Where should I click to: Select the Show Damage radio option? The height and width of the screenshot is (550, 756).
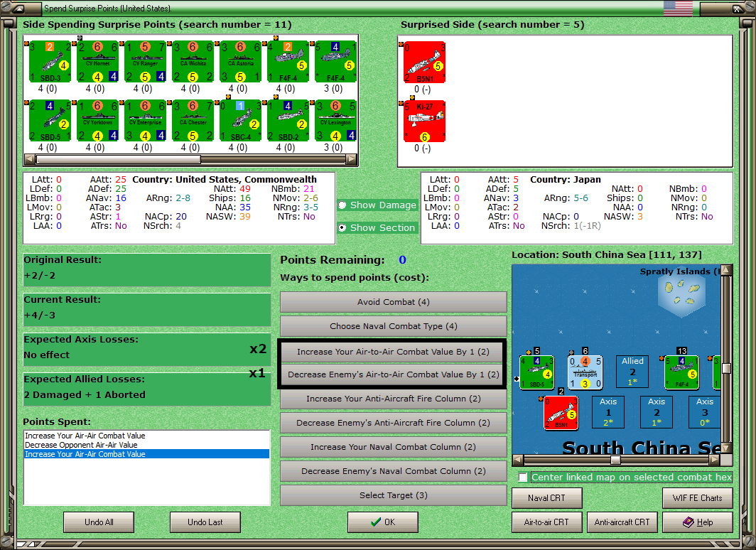[342, 205]
